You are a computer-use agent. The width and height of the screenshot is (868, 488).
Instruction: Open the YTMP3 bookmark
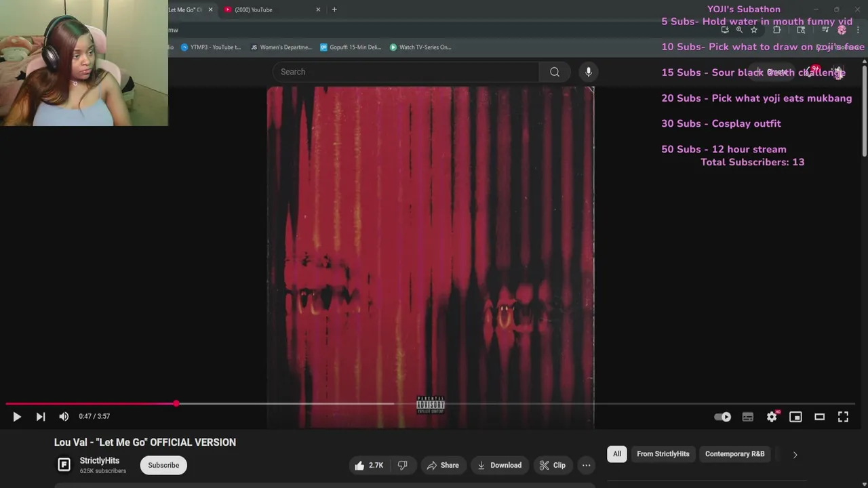[211, 47]
